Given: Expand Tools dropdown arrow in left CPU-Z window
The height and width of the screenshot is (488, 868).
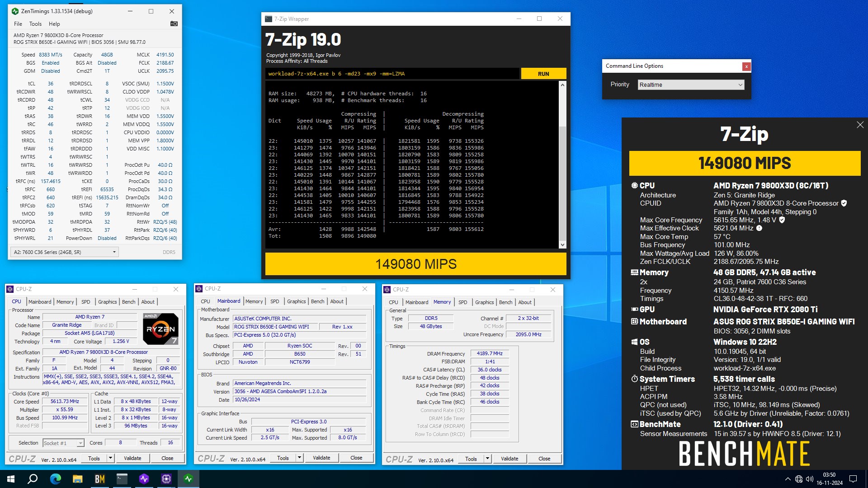Looking at the screenshot, I should [110, 458].
